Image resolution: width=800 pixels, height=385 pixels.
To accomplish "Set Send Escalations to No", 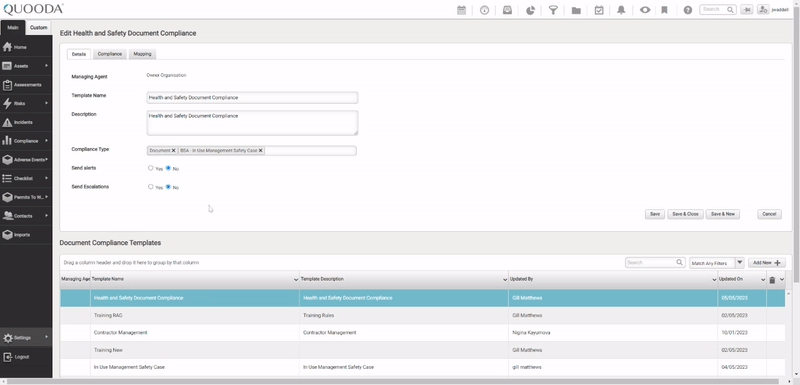I will tap(168, 187).
